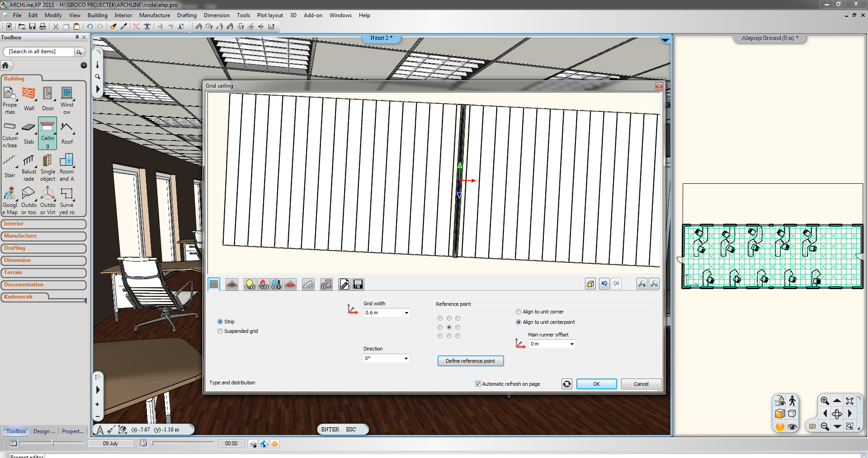Screen dimensions: 868x458
Task: Click the Define reference point button
Action: coord(470,361)
